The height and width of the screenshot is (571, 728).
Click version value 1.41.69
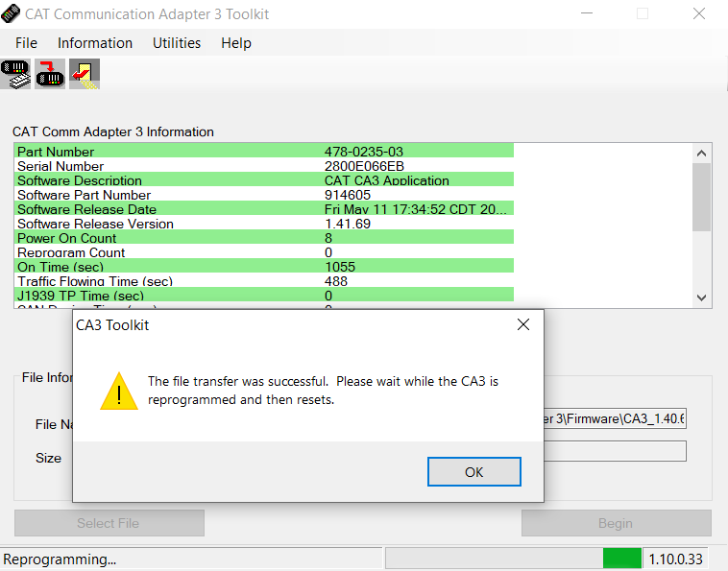tap(348, 224)
